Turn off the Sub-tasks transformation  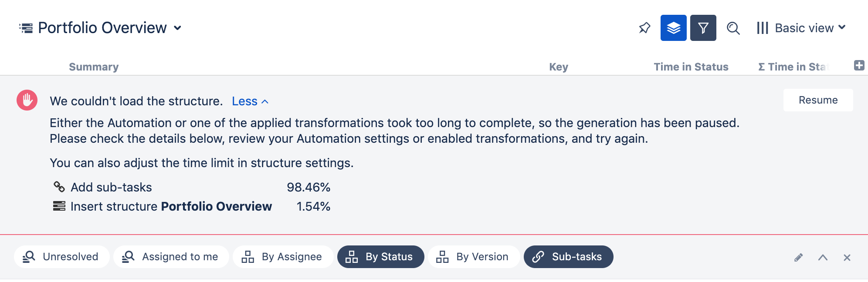click(x=568, y=257)
